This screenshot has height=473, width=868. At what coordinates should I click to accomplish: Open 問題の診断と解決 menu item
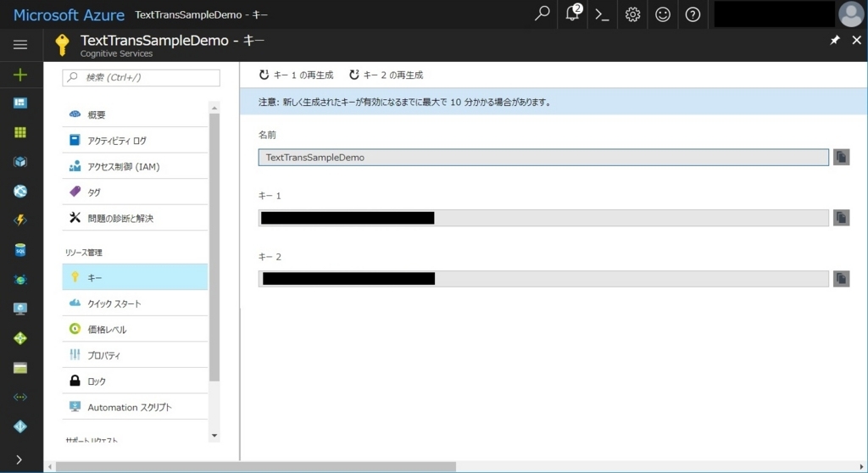pyautogui.click(x=135, y=218)
